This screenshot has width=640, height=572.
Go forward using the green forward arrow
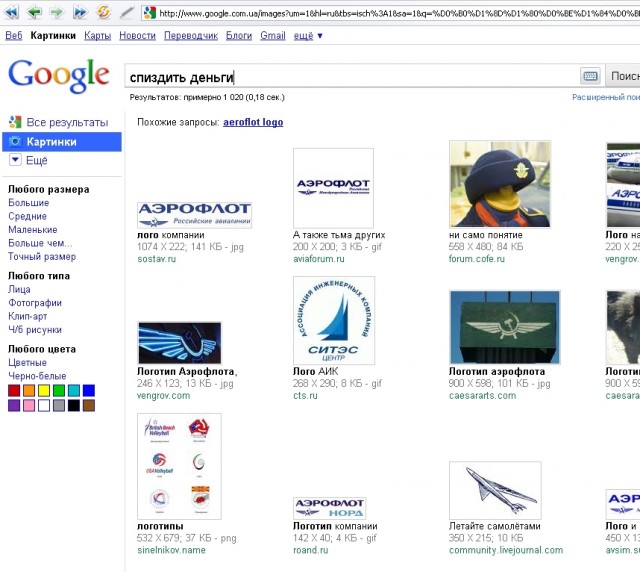57,12
